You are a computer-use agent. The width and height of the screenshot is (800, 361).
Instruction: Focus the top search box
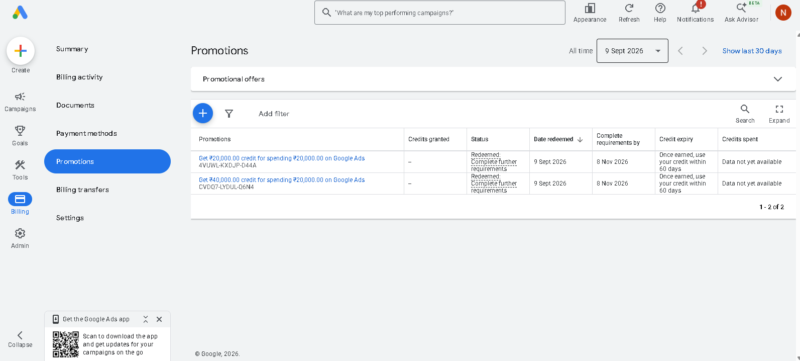tap(440, 13)
